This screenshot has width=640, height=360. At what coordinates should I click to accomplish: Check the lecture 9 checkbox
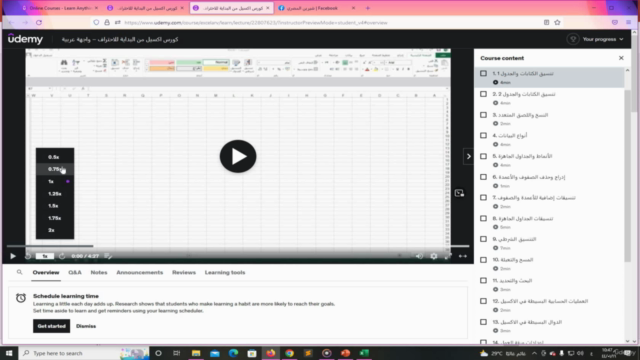coord(483,239)
